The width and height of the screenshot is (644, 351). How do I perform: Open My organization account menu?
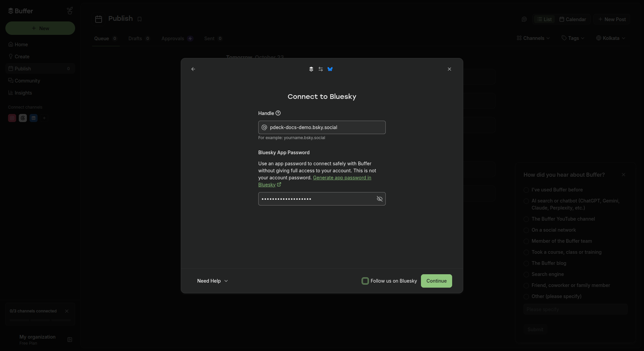tap(37, 340)
